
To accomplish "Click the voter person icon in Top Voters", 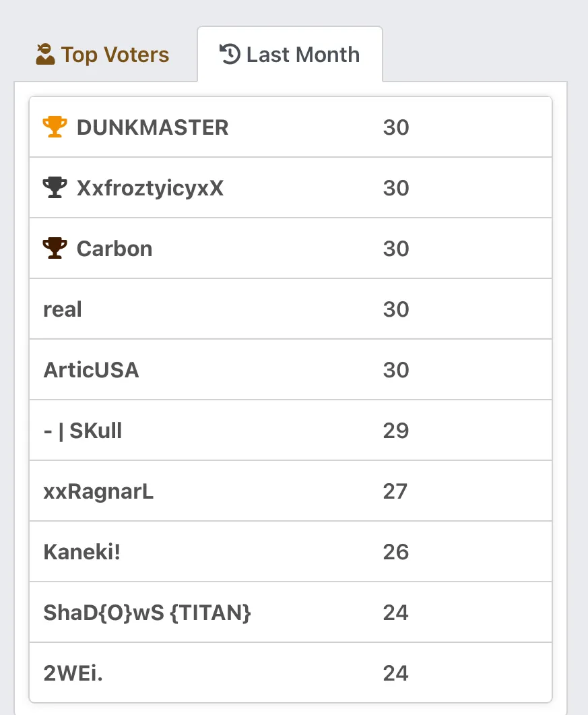I will pos(45,55).
